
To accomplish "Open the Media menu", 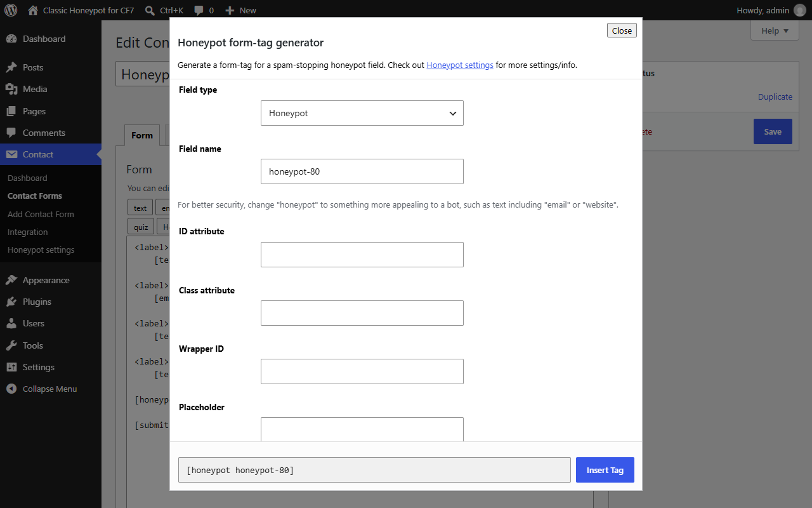I will (51, 89).
